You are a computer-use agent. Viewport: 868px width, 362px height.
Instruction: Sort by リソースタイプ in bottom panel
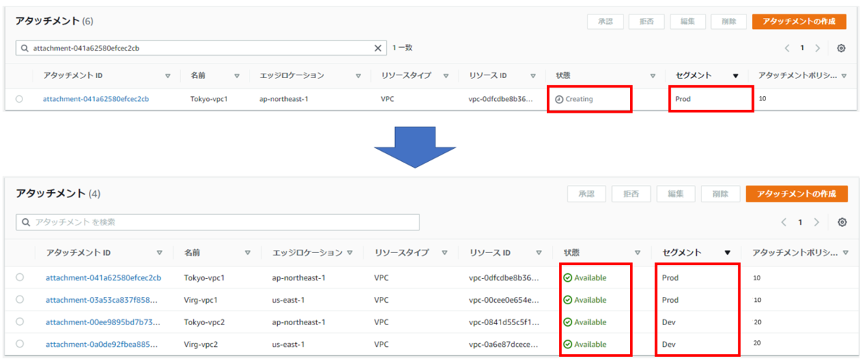tap(446, 253)
